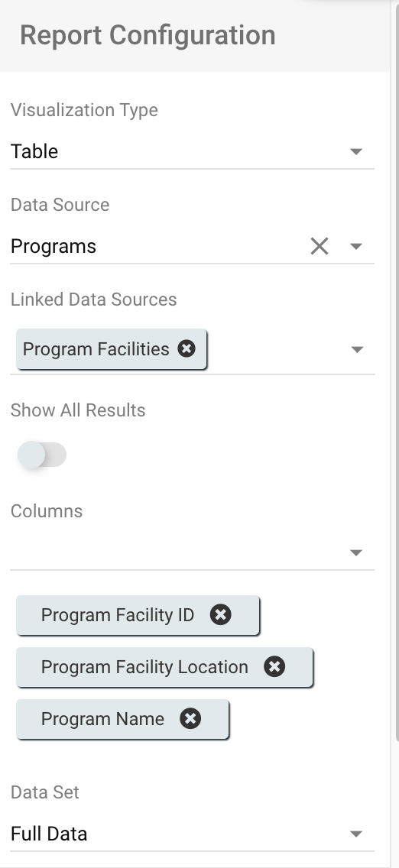Expand the Columns dropdown arrow
Image resolution: width=399 pixels, height=868 pixels.
pyautogui.click(x=356, y=552)
